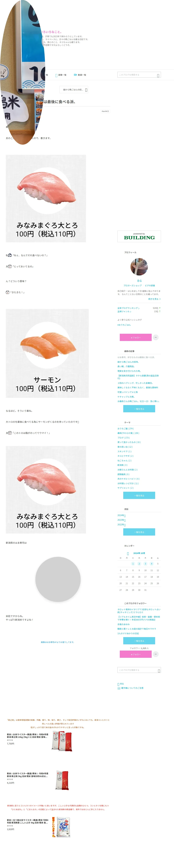The height and width of the screenshot is (868, 174).
Task: Click the magnifier icon in top search box
Action: pyautogui.click(x=158, y=75)
